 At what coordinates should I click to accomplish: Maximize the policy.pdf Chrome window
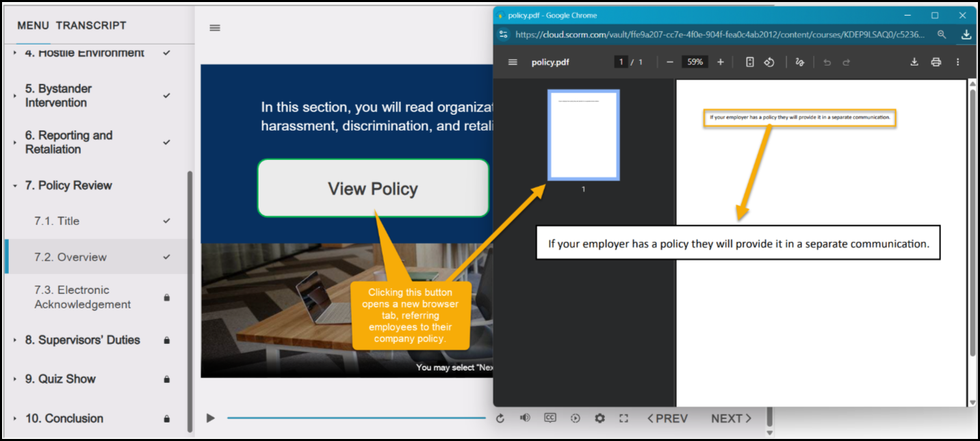click(935, 15)
